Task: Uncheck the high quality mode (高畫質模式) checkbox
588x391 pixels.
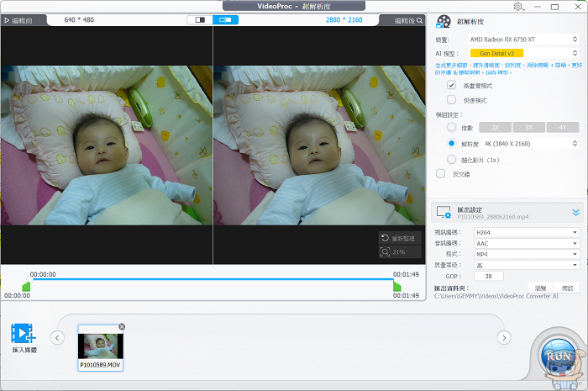Action: pos(452,85)
